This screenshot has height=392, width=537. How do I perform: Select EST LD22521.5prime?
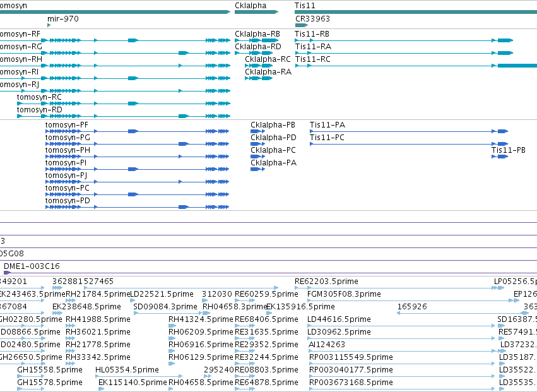162,294
